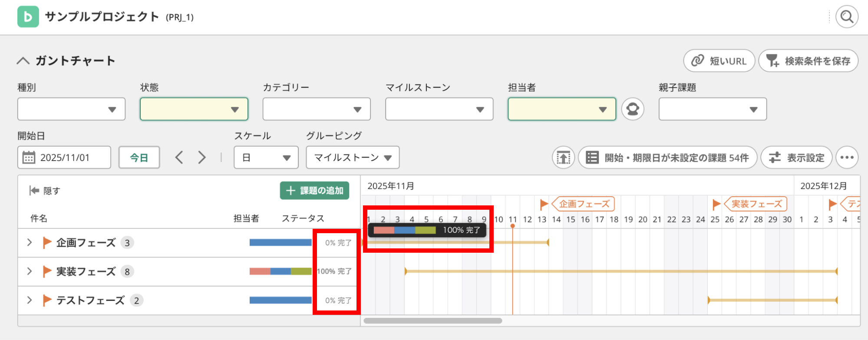Click the assign-to-myself person icon
The width and height of the screenshot is (868, 340).
pyautogui.click(x=633, y=109)
